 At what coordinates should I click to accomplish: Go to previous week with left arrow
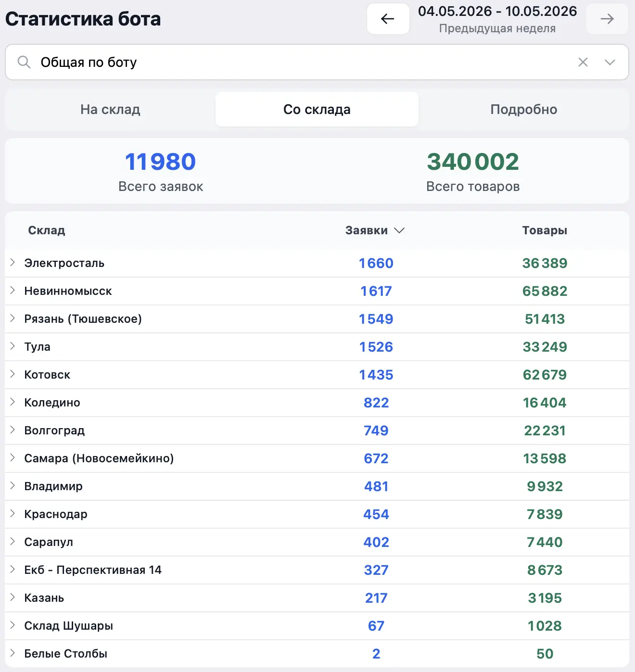tap(388, 19)
